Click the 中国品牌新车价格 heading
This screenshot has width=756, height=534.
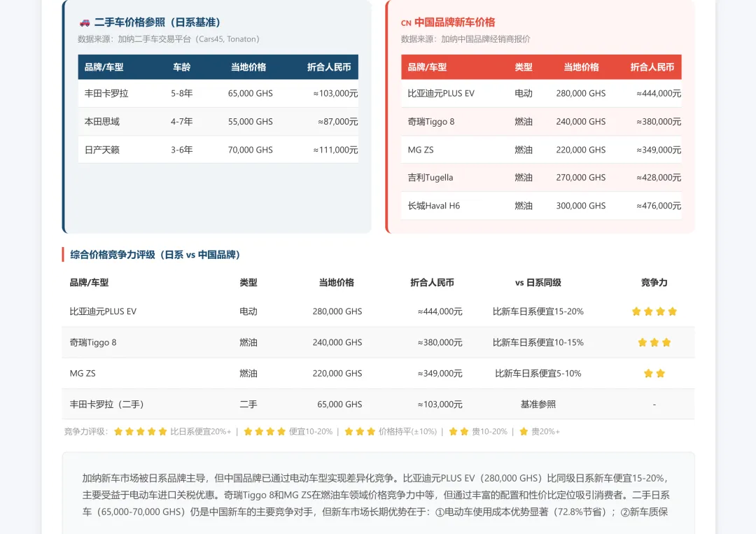(455, 22)
